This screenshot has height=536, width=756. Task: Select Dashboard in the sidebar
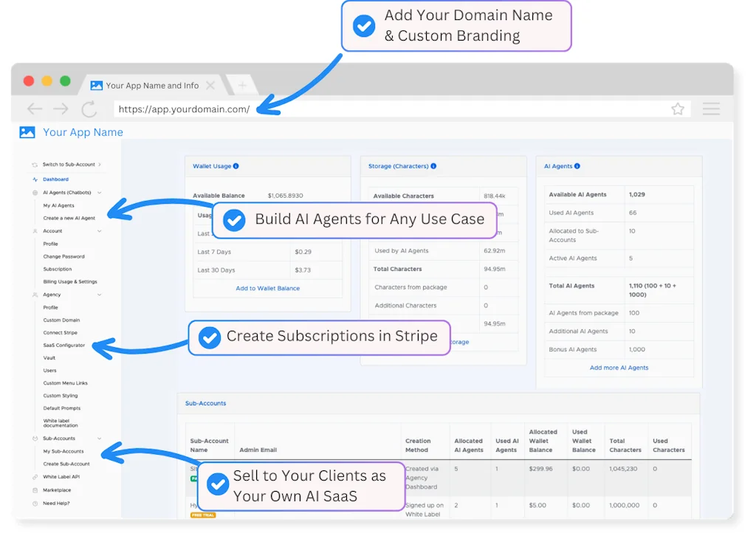pos(55,179)
